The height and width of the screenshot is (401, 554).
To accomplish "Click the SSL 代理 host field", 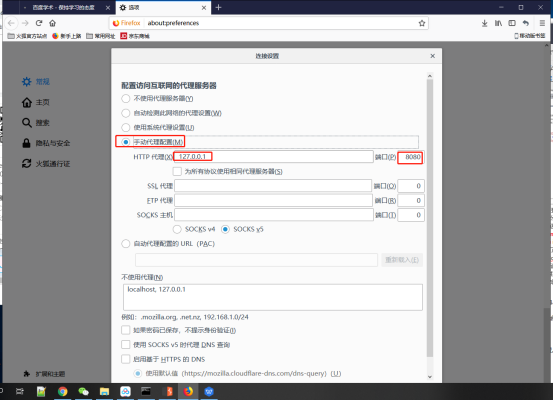I will [x=273, y=186].
